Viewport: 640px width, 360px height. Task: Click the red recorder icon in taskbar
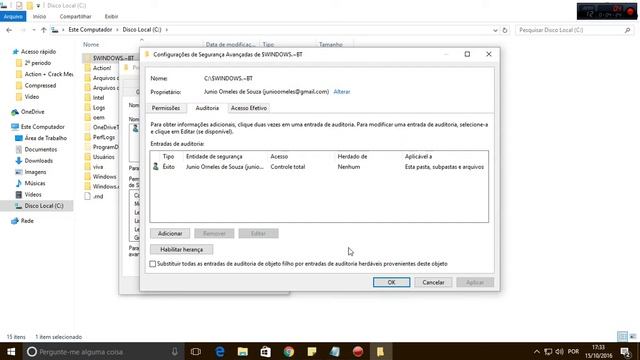[x=358, y=351]
